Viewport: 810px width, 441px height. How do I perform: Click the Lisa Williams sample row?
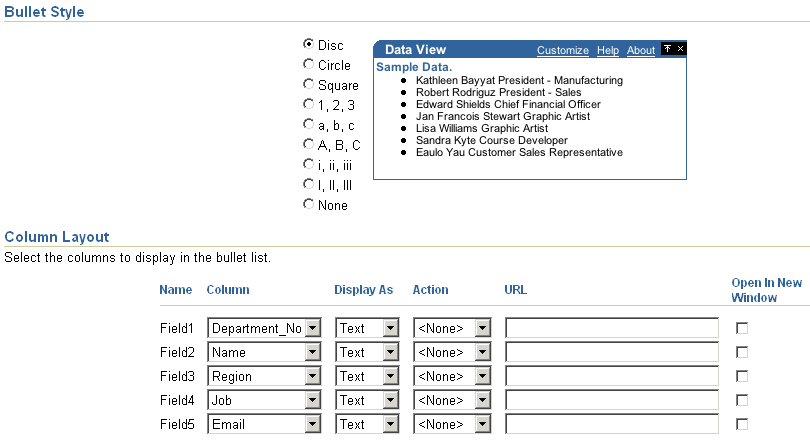tap(482, 128)
